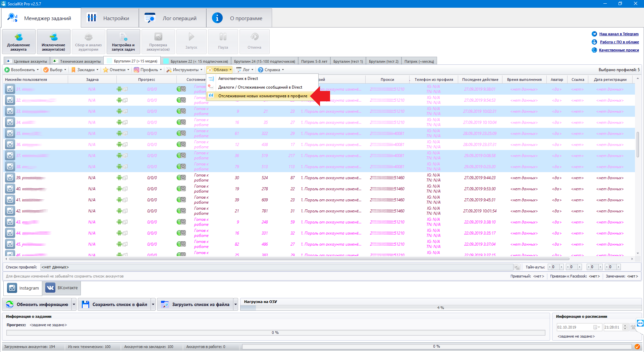Click the Android device icon in row 34

pos(119,122)
